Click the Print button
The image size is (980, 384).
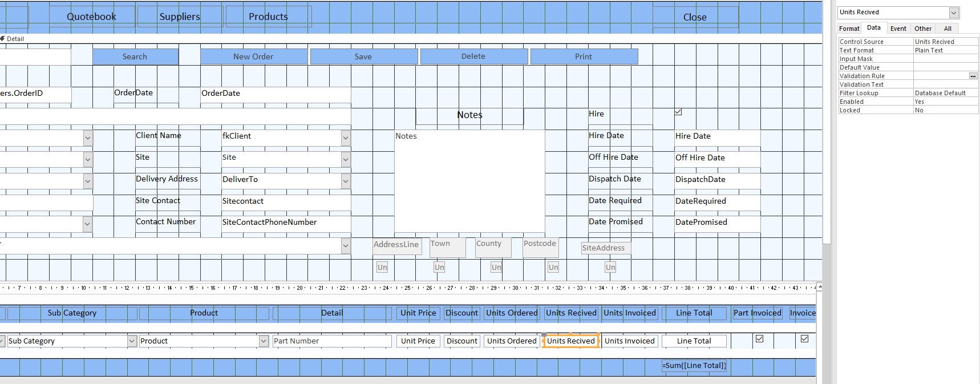(x=584, y=56)
